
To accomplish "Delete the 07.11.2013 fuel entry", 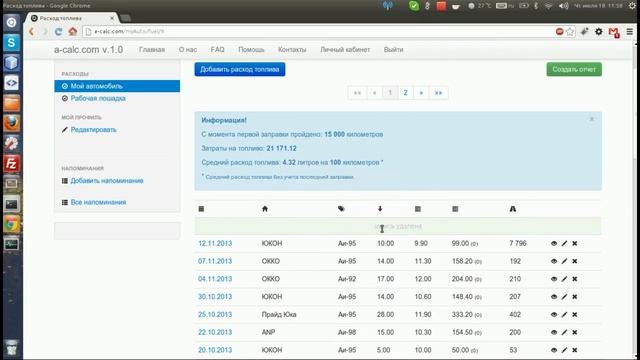I will click(x=574, y=261).
